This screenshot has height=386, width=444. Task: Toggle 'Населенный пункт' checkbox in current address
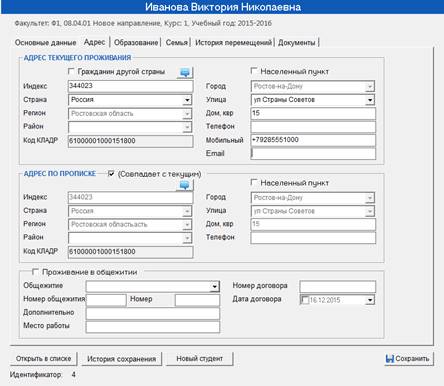click(254, 71)
